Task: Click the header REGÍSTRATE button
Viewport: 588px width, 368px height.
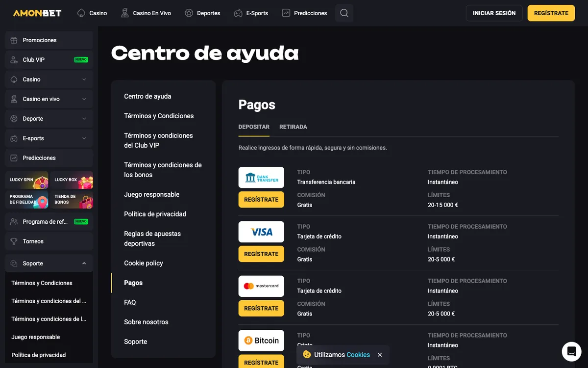Action: click(x=551, y=13)
